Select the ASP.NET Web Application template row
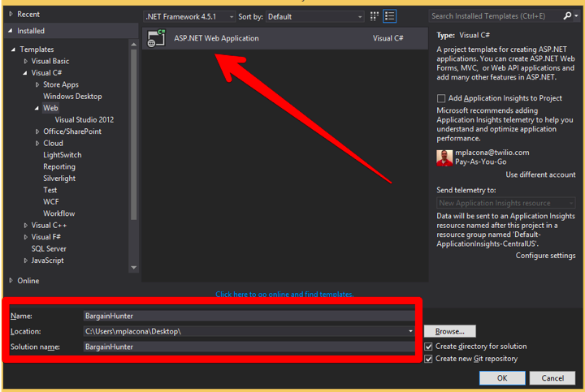 (285, 38)
